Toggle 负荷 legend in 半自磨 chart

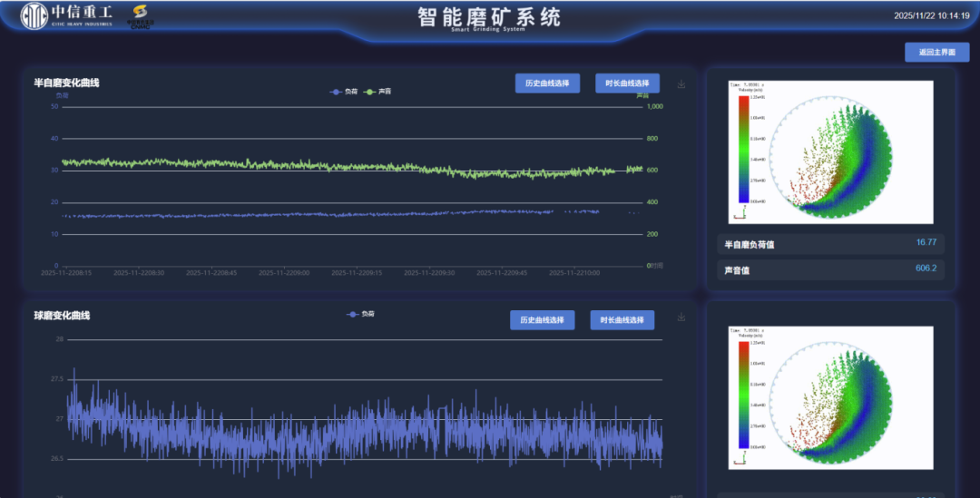(344, 92)
